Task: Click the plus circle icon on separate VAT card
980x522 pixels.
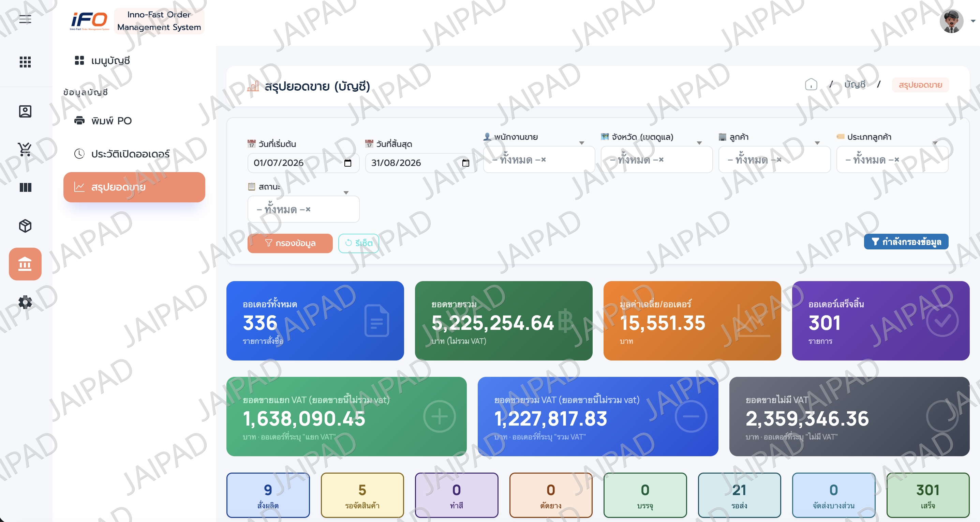Action: tap(440, 416)
